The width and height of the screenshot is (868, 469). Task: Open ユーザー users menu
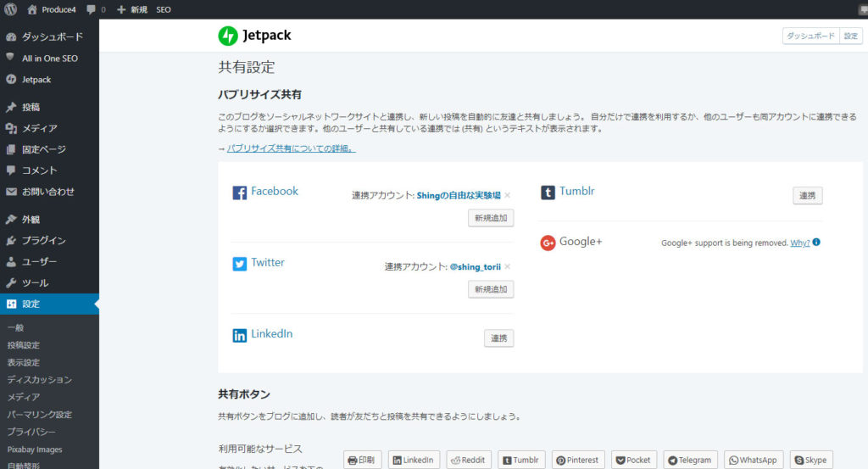click(49, 261)
